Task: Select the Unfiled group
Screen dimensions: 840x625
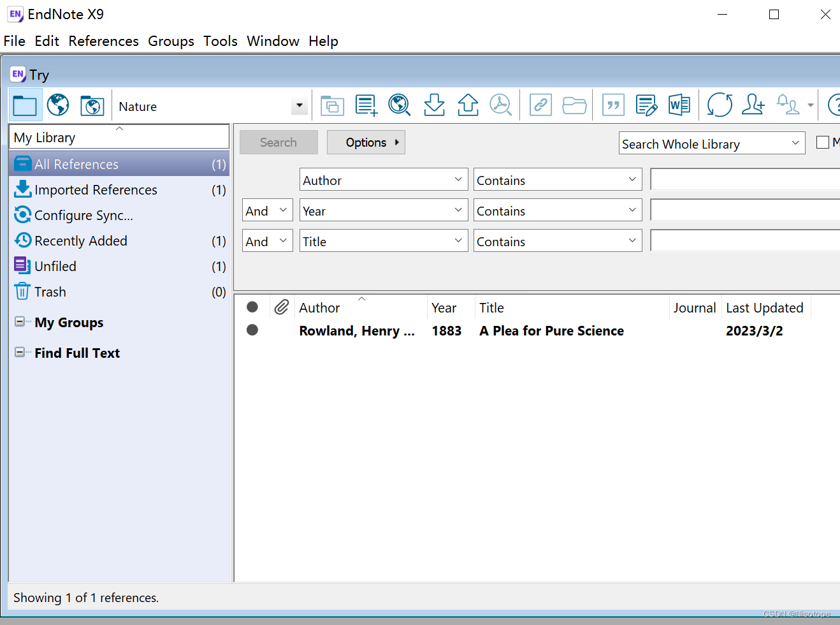Action: coord(119,266)
